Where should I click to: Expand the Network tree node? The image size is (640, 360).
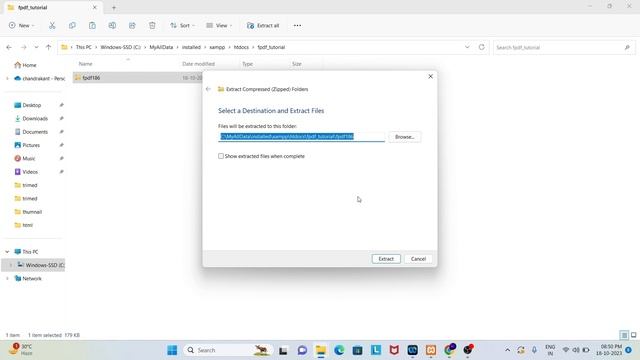(7, 278)
